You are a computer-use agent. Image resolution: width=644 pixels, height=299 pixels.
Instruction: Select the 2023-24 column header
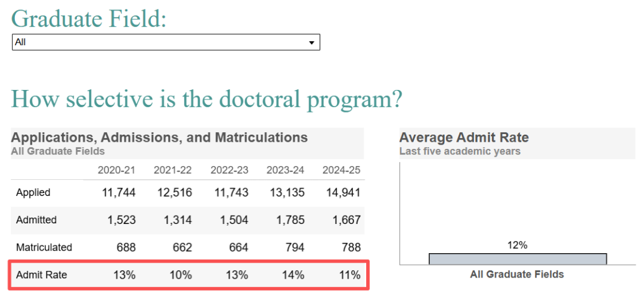(x=285, y=170)
